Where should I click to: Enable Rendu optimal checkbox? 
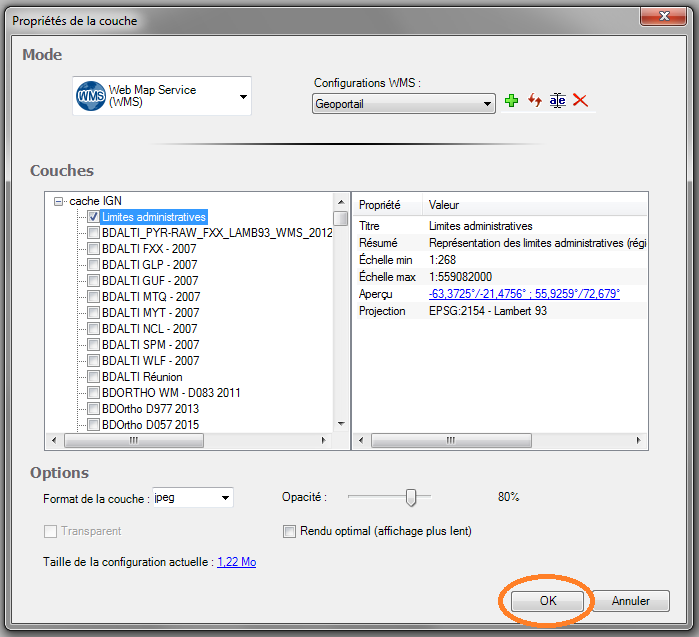290,531
